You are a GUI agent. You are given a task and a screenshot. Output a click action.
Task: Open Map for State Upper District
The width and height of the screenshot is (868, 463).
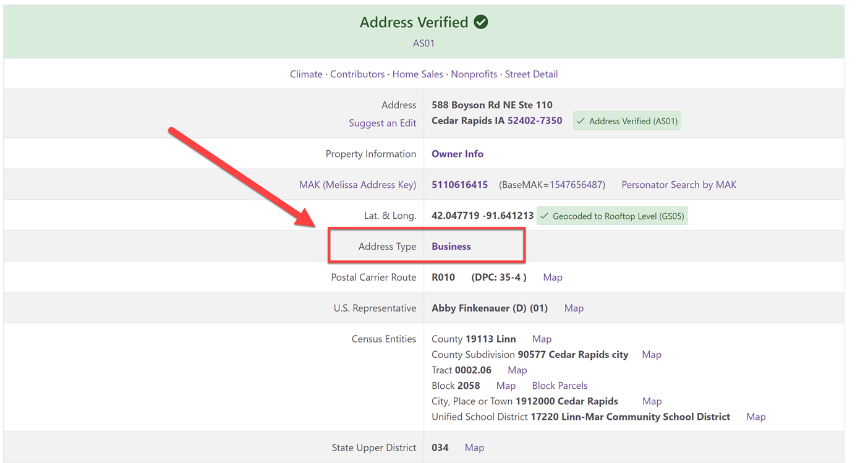[x=474, y=448]
